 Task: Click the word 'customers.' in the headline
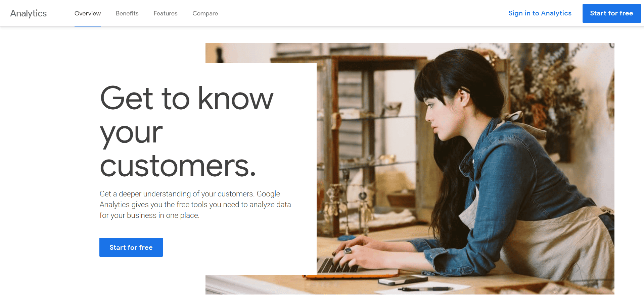[x=178, y=166]
